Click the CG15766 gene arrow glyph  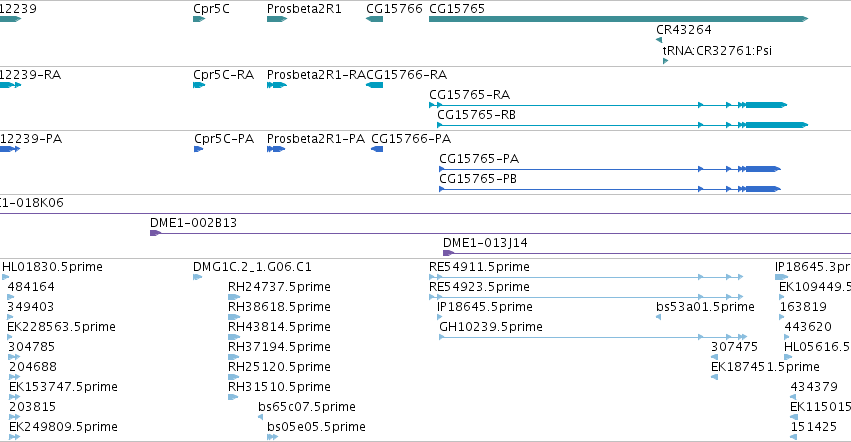click(x=374, y=19)
